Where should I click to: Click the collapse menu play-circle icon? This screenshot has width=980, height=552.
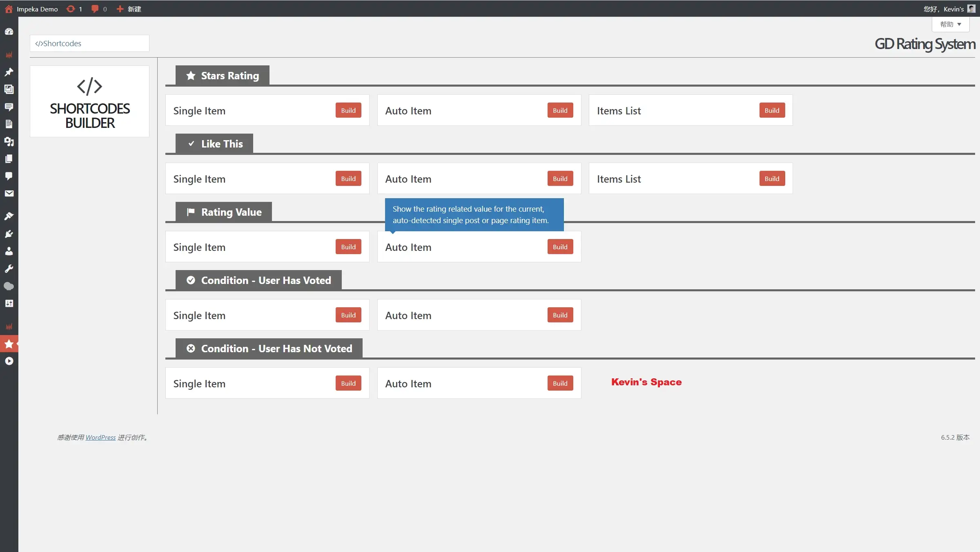point(9,361)
